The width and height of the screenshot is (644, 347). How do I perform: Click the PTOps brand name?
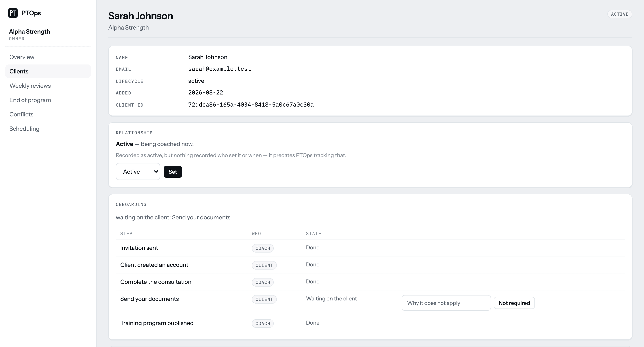point(31,13)
